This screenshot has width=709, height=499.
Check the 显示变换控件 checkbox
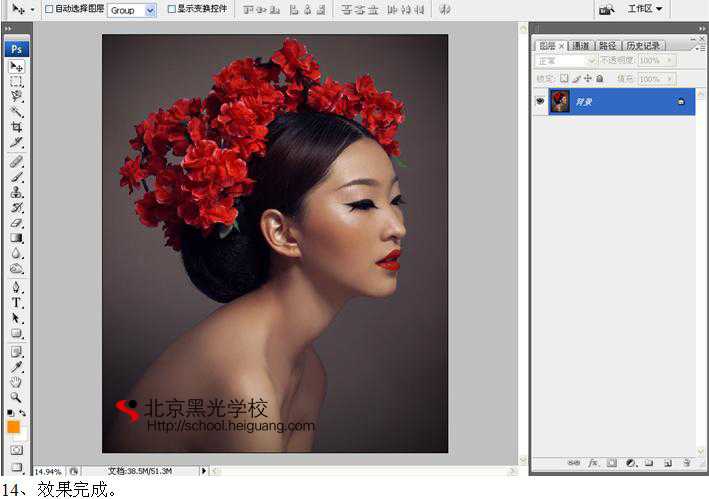point(171,9)
